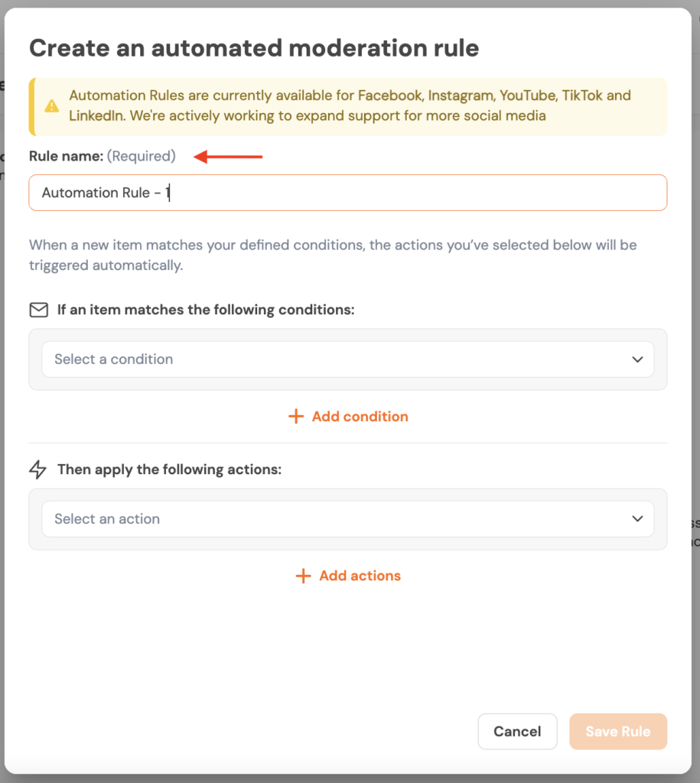The image size is (700, 783).
Task: Click the Add actions link text
Action: coord(360,576)
